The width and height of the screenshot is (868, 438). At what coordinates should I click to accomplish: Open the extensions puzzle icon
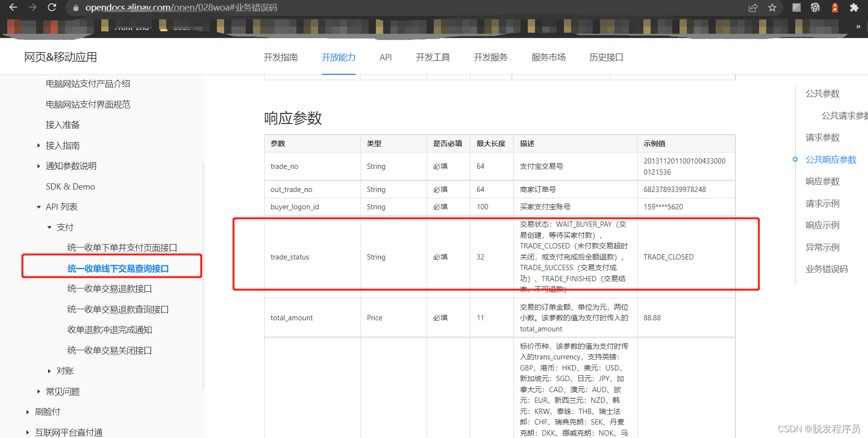tap(854, 8)
